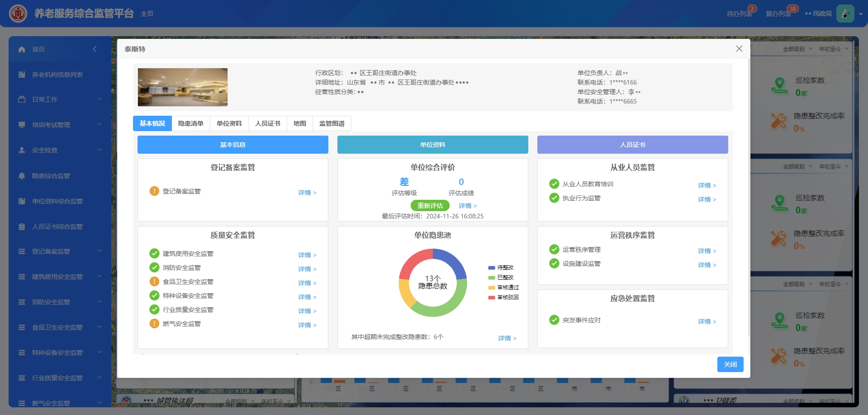Click the facility photo thumbnail

click(183, 87)
